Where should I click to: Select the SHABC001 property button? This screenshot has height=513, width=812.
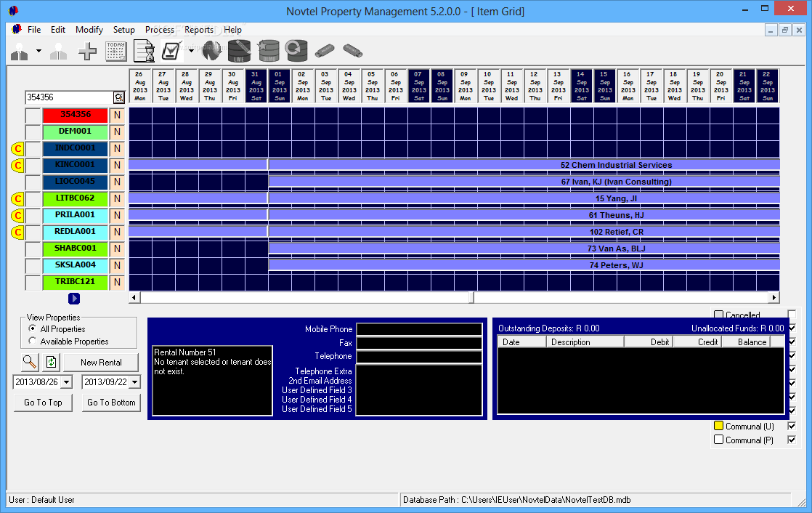[75, 249]
